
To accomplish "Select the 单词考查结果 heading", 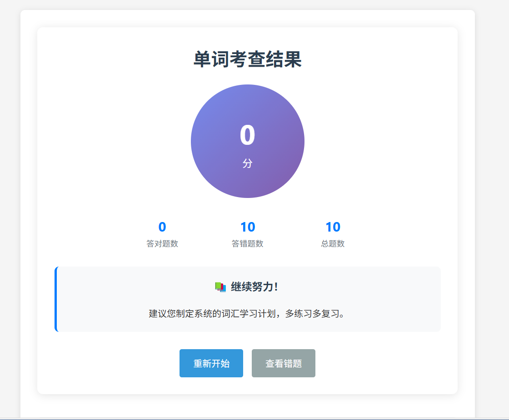I will (x=247, y=59).
